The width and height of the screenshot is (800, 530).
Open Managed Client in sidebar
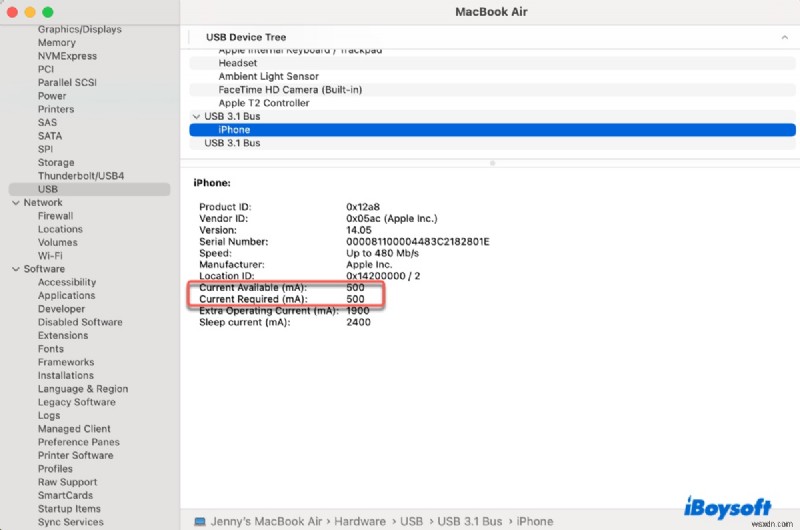click(x=74, y=428)
